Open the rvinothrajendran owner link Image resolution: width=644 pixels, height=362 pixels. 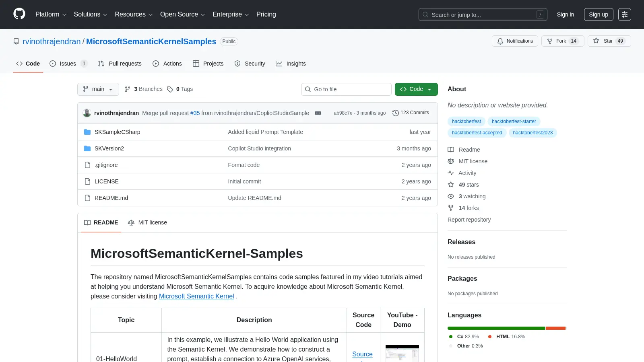[52, 41]
